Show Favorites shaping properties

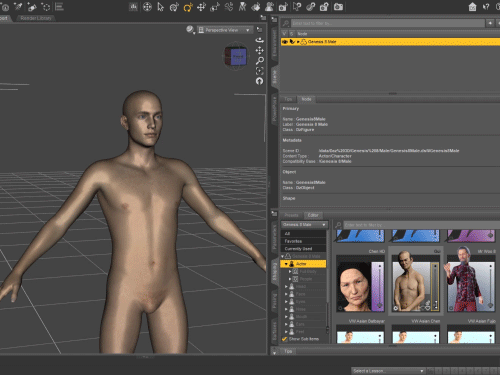[x=304, y=241]
